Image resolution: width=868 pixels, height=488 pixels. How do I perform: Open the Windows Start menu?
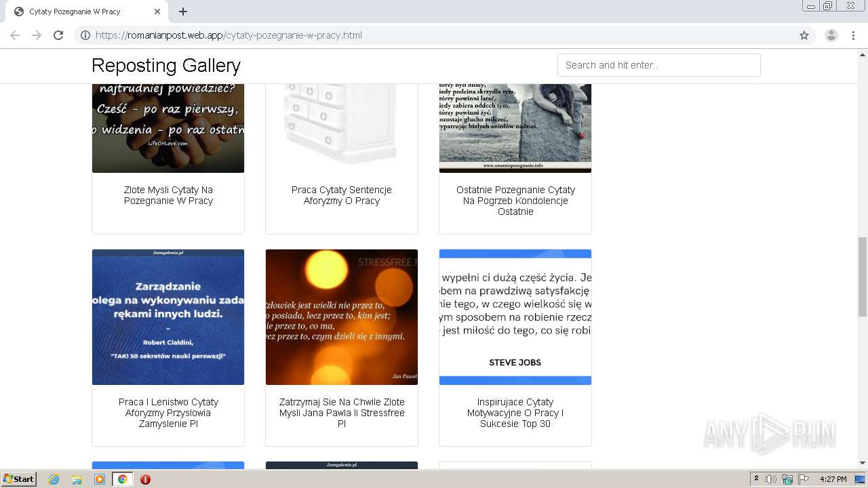[19, 479]
